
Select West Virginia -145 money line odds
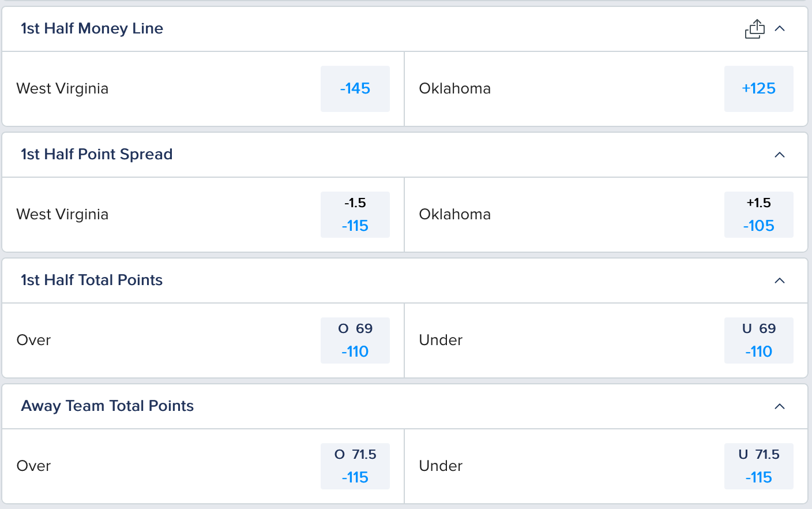pyautogui.click(x=355, y=89)
